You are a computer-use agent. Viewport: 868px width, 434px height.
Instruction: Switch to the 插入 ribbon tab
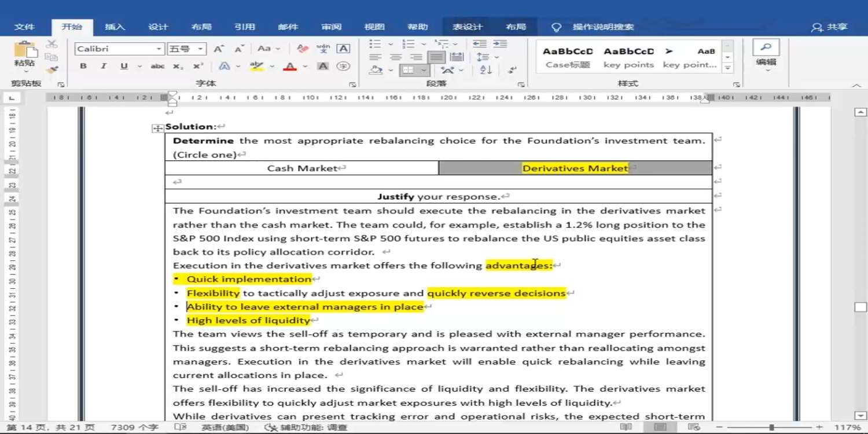115,27
